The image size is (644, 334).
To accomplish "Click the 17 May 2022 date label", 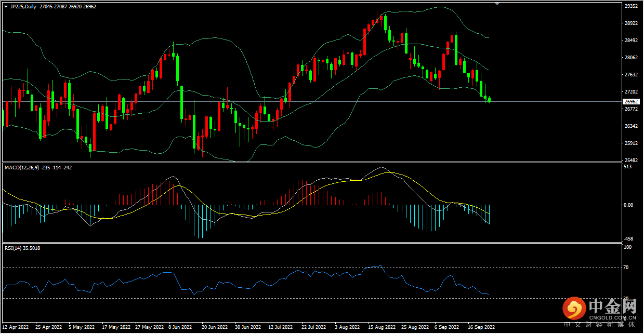I will point(116,327).
